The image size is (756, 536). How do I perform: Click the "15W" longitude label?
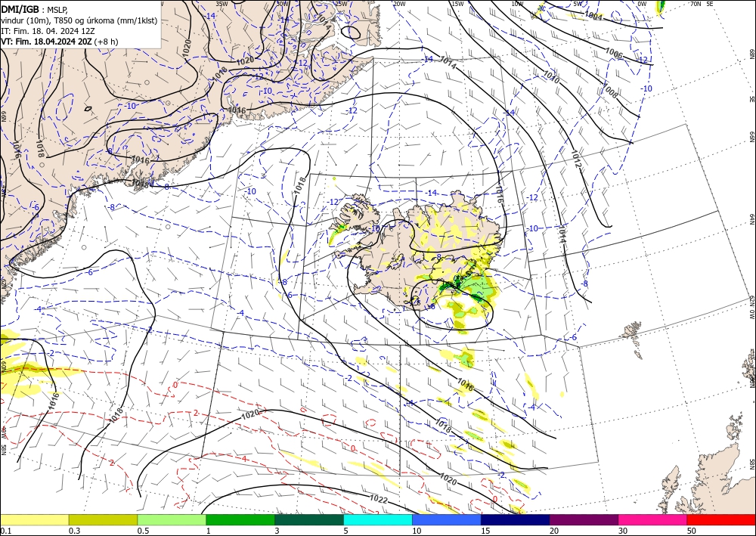click(457, 4)
